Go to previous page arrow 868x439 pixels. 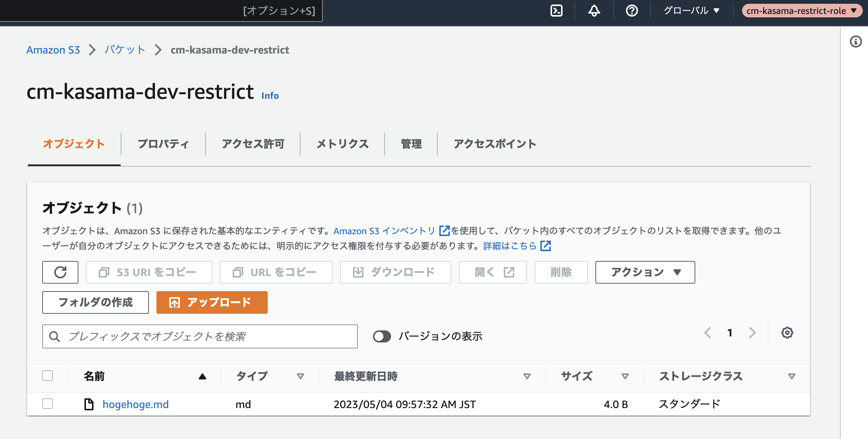click(x=708, y=333)
